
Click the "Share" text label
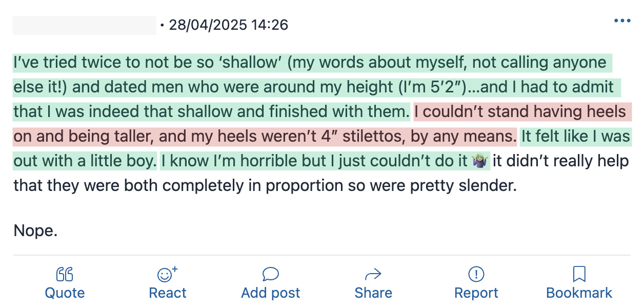(x=373, y=293)
